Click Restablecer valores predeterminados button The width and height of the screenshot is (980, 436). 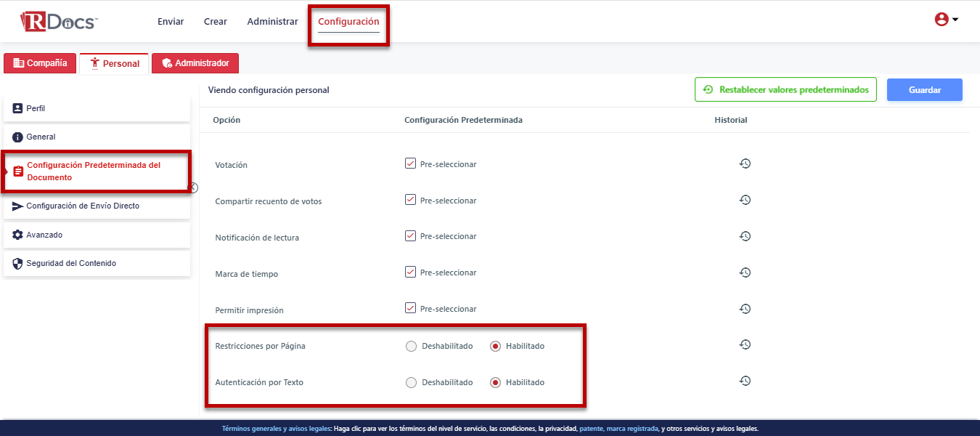[x=785, y=90]
